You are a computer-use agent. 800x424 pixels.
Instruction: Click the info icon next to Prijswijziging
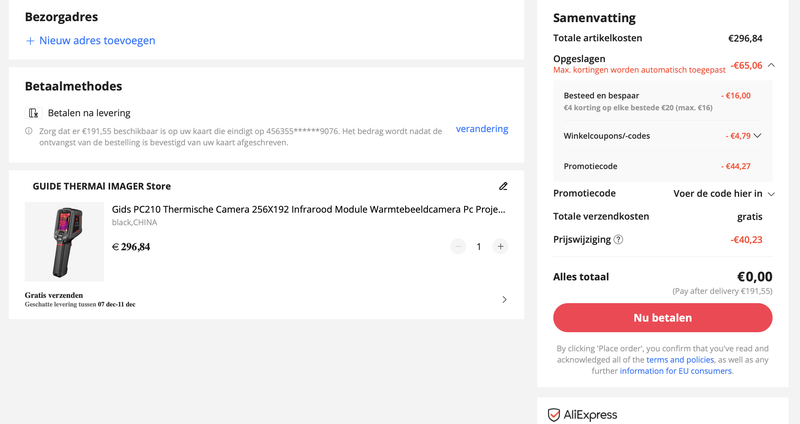[x=618, y=239]
